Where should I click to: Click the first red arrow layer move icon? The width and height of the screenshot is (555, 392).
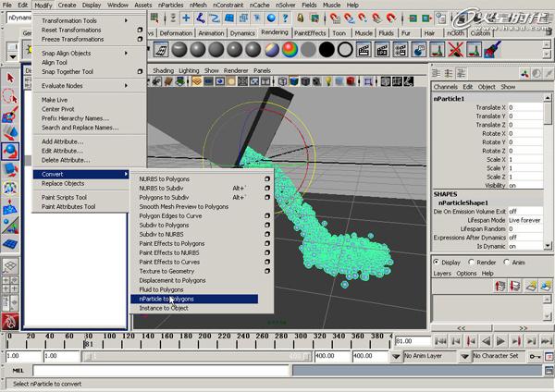[x=499, y=286]
